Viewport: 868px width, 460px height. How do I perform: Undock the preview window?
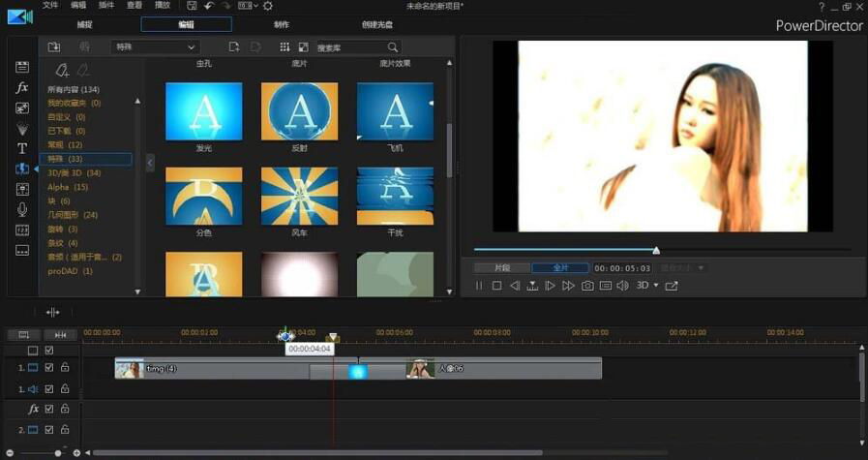(x=672, y=286)
